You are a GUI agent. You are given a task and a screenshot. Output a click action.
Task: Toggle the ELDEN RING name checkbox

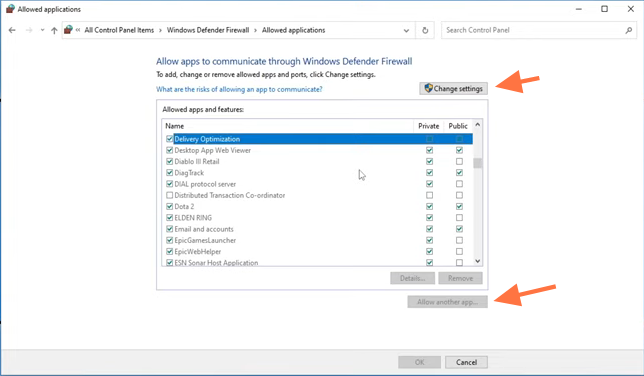point(169,217)
